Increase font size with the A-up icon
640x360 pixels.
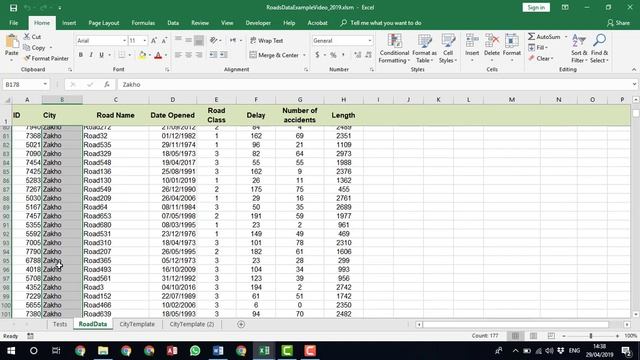154,40
